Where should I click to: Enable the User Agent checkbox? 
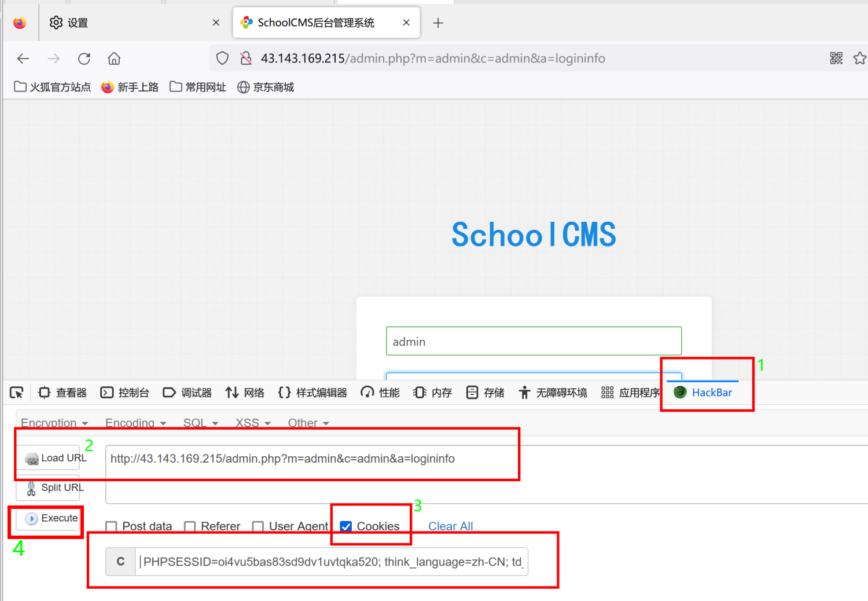pos(258,526)
